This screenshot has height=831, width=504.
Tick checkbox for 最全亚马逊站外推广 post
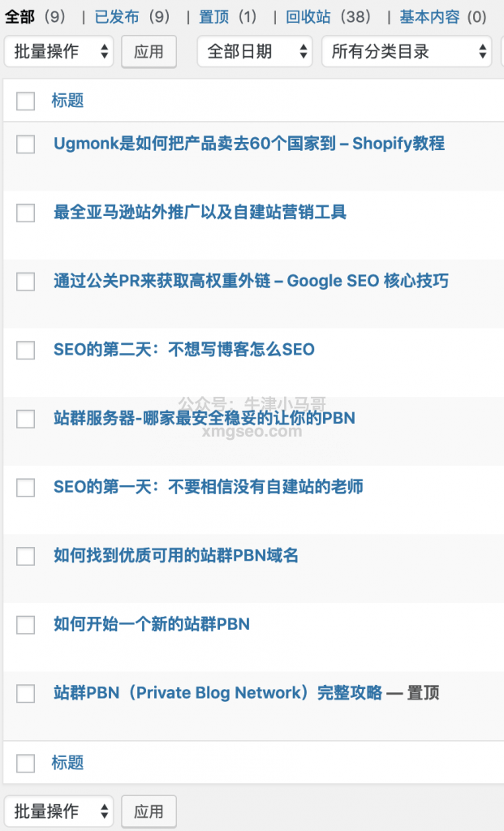[x=26, y=213]
